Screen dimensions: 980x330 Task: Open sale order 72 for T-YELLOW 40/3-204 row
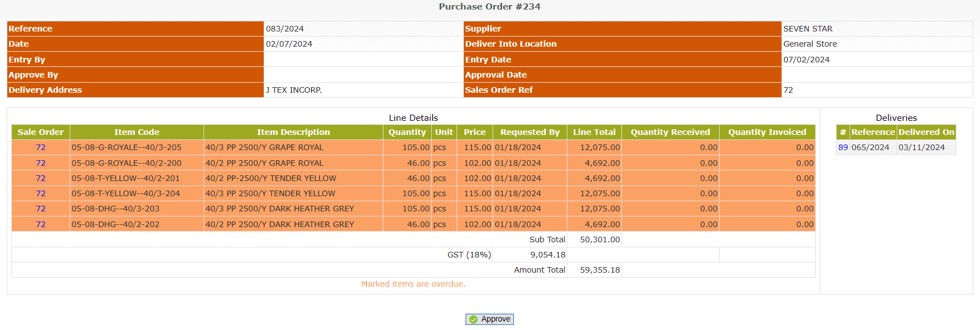[40, 193]
